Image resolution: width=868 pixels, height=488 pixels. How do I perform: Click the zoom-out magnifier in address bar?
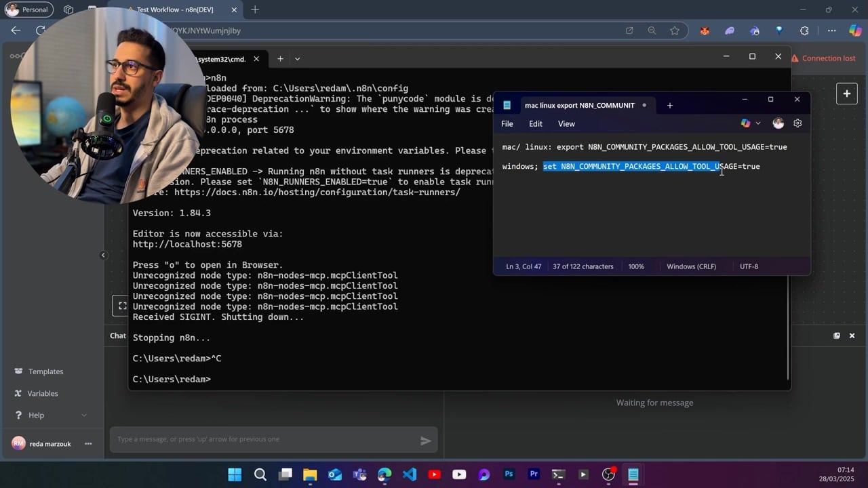[x=652, y=30]
